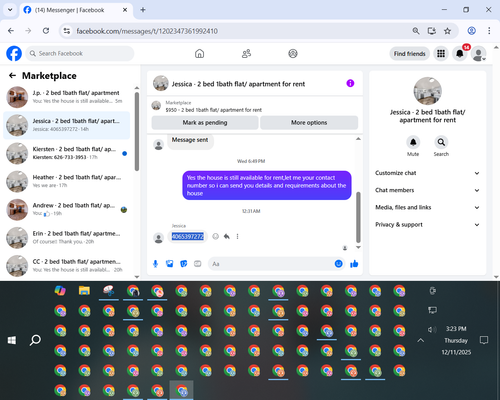Click More options button
The height and width of the screenshot is (400, 500).
point(309,123)
